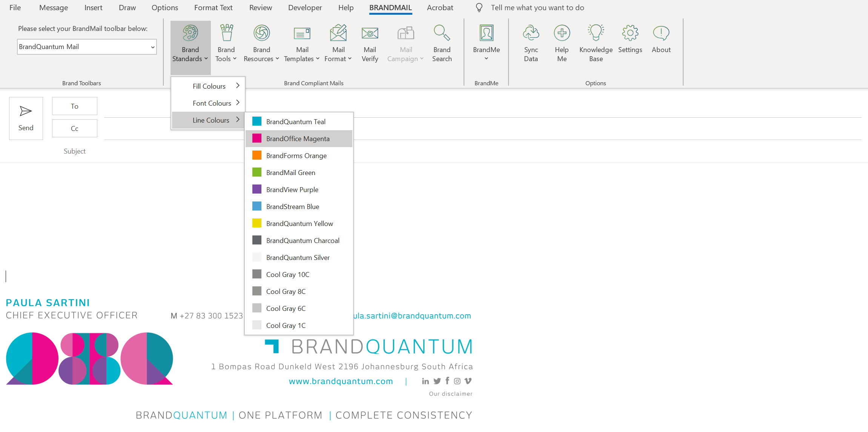
Task: Switch to the Format Text tab
Action: coord(213,8)
